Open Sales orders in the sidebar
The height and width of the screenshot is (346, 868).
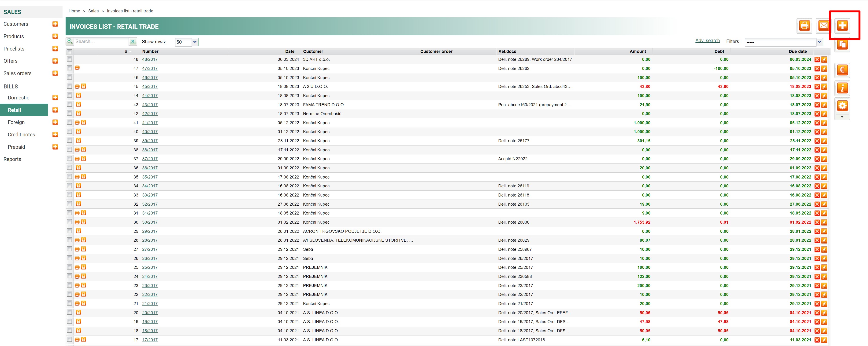(18, 73)
